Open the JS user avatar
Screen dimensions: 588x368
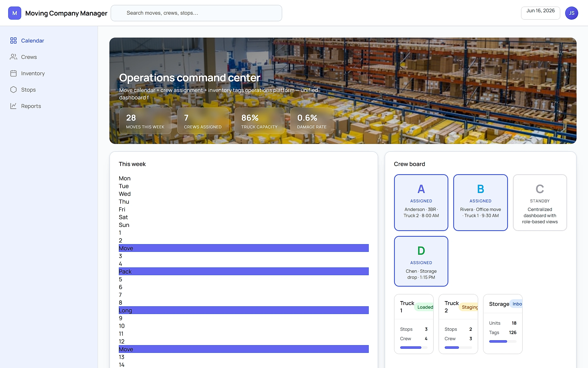pos(571,13)
